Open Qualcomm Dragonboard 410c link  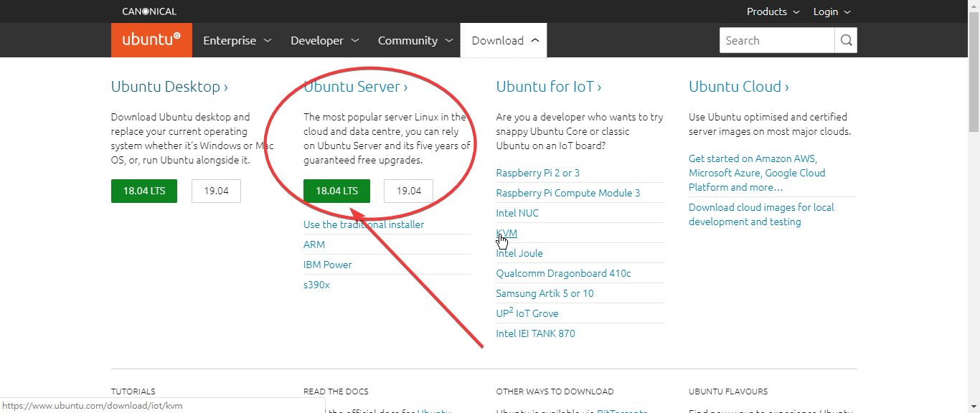pyautogui.click(x=564, y=273)
